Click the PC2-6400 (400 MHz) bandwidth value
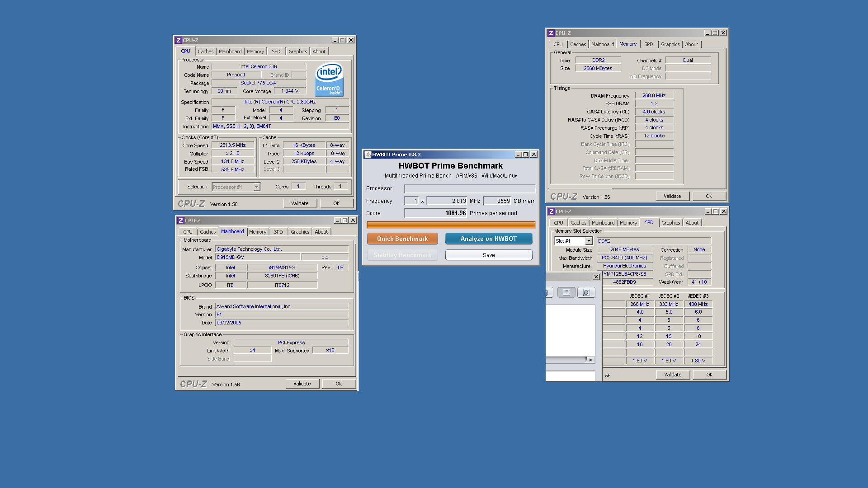 pyautogui.click(x=625, y=258)
